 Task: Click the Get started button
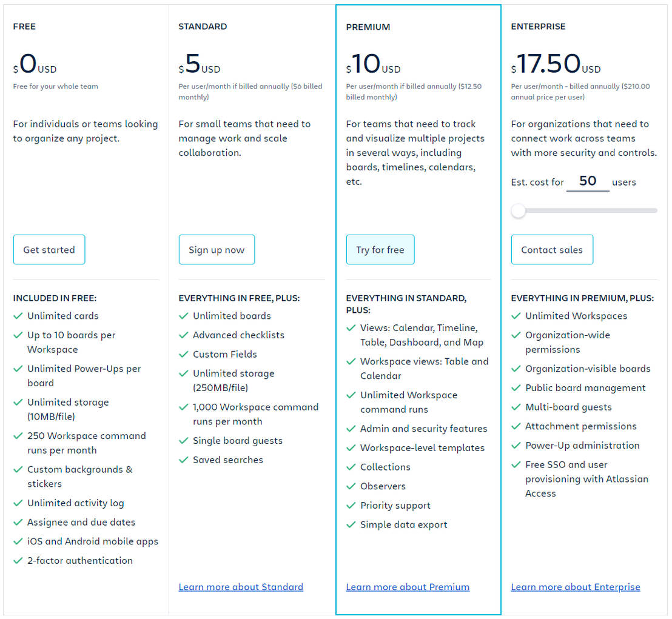pyautogui.click(x=49, y=250)
